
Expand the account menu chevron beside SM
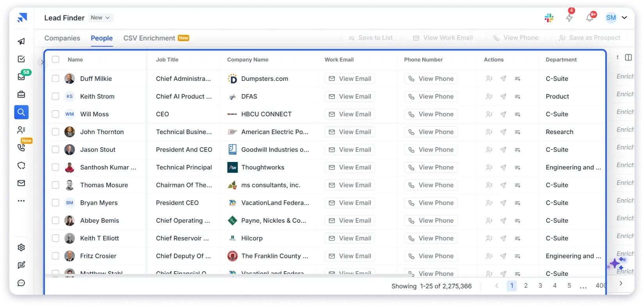pos(624,18)
